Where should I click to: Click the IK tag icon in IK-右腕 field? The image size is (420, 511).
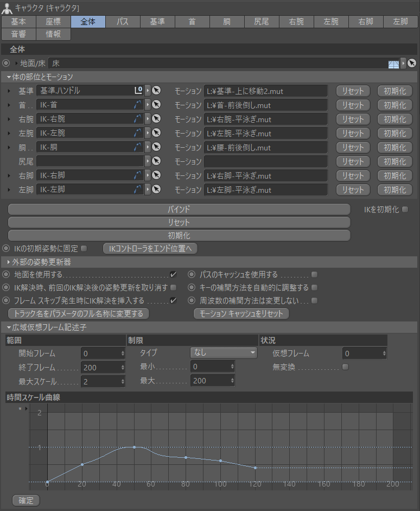(138, 119)
